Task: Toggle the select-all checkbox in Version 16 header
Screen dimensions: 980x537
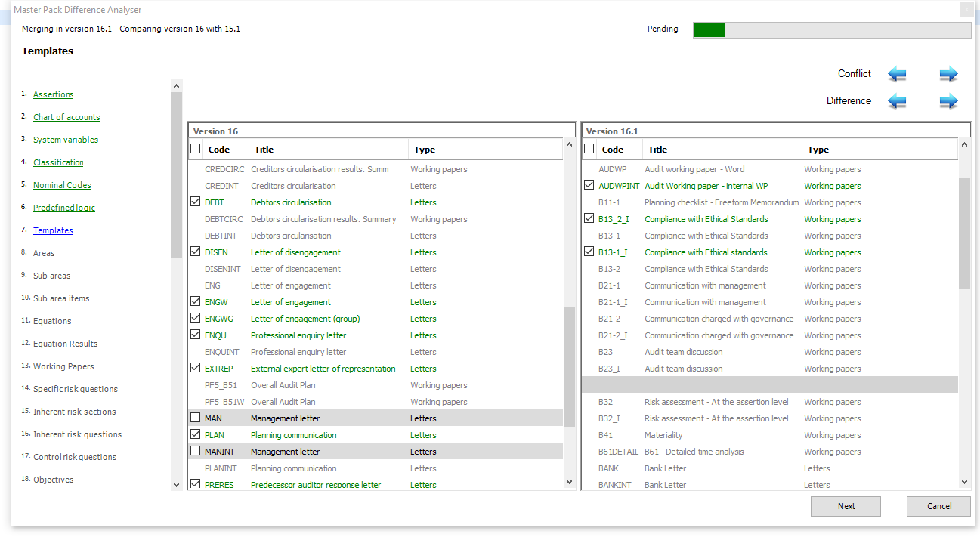Action: point(196,149)
